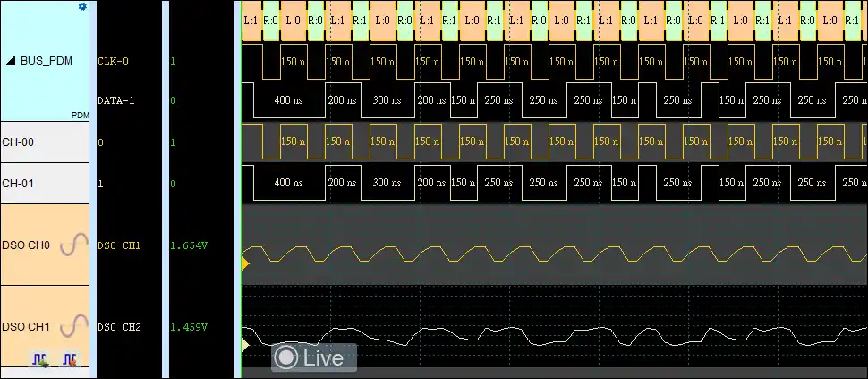
Task: Click the 1.459V voltage reading
Action: click(189, 327)
